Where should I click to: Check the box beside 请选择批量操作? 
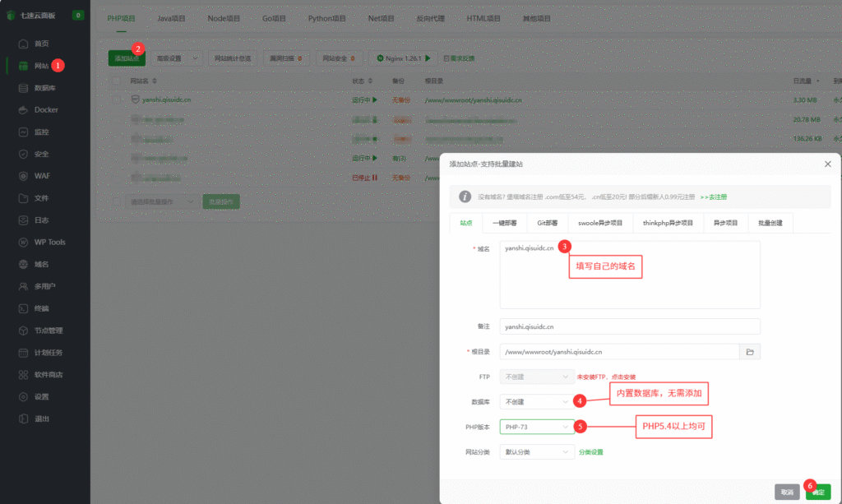(x=116, y=201)
